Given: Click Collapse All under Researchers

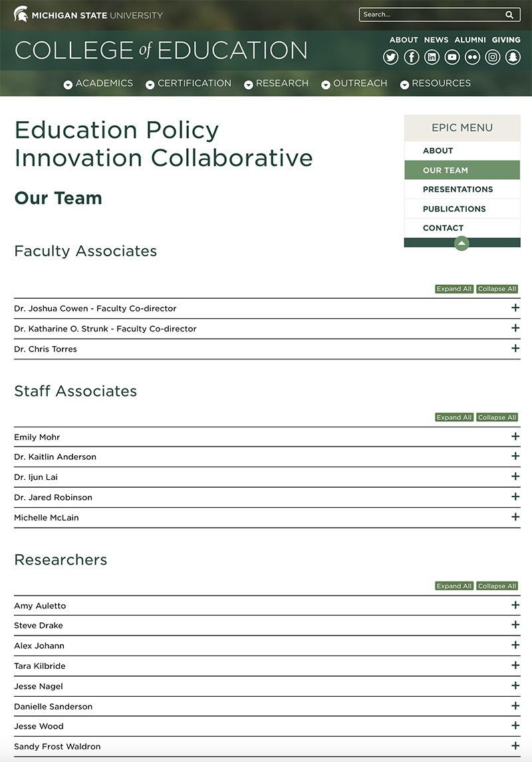Looking at the screenshot, I should [497, 586].
